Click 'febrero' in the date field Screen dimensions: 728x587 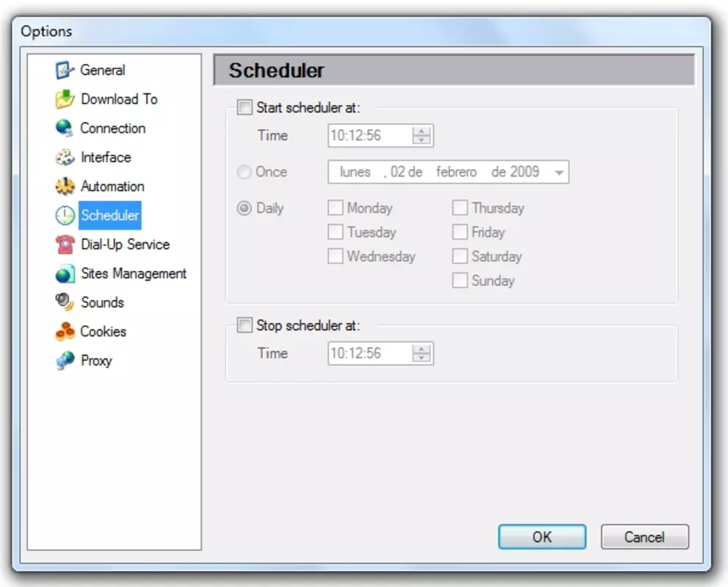click(x=457, y=172)
